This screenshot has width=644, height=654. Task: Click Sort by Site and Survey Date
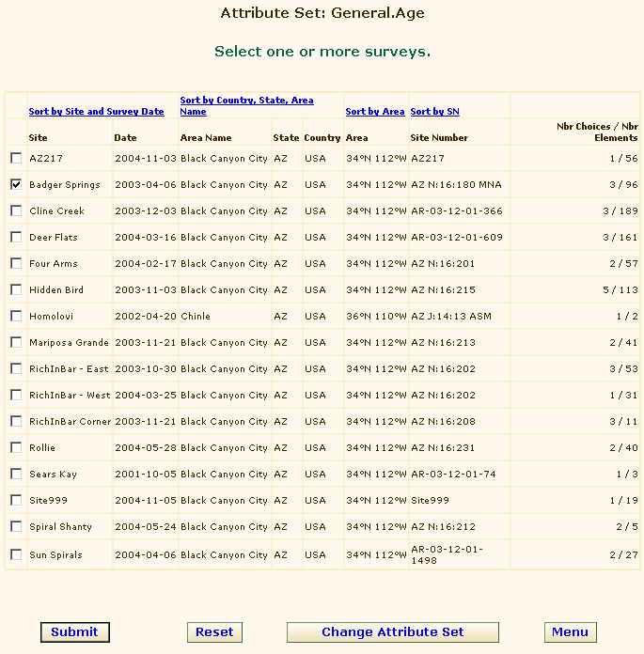pyautogui.click(x=96, y=112)
